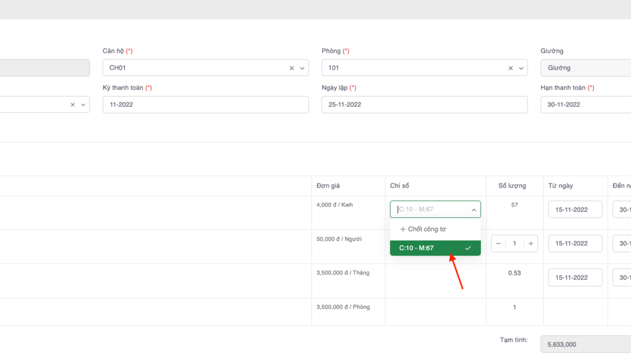Click the Từ ngày field in Kwh row
This screenshot has height=364, width=631.
pyautogui.click(x=575, y=209)
